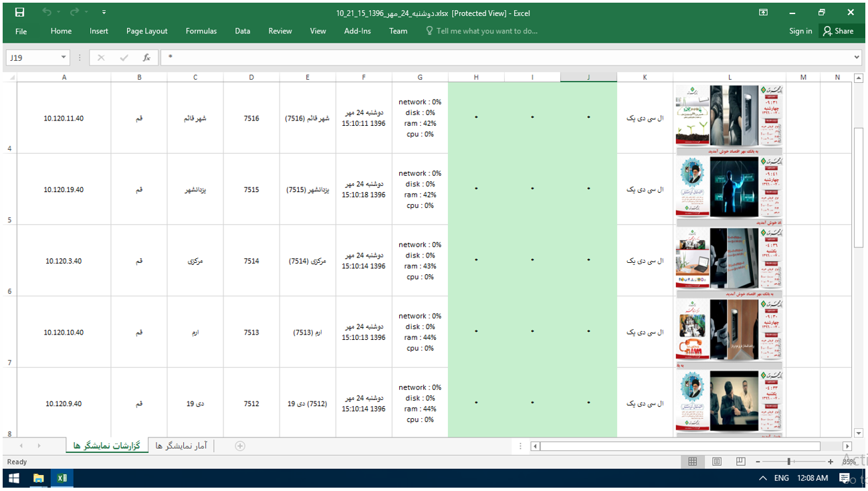Select column G header

420,77
